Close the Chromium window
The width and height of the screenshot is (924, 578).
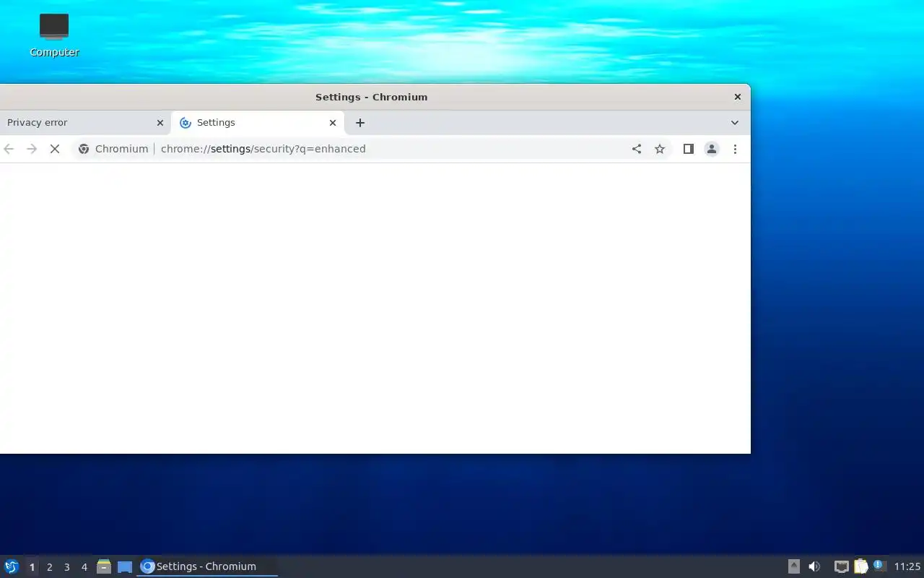tap(738, 97)
